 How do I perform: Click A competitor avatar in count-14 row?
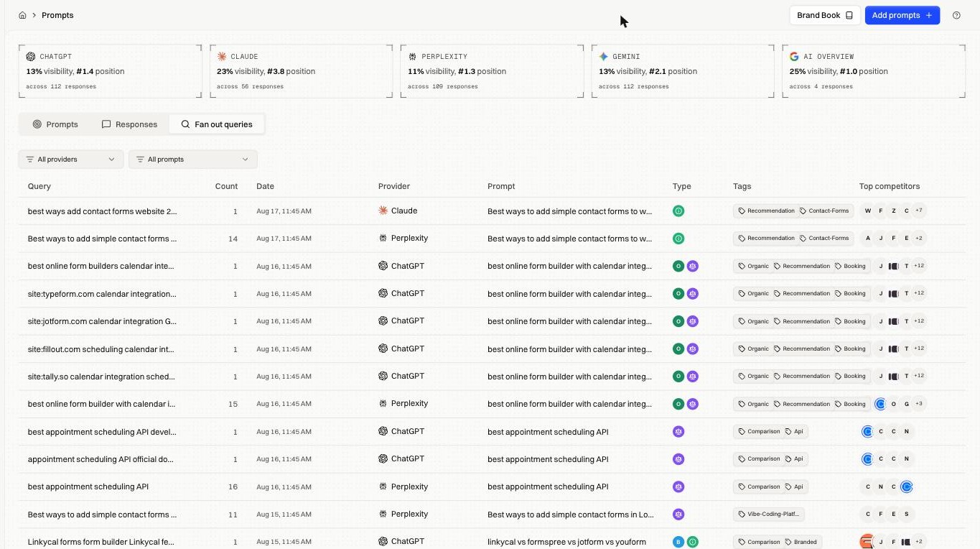(x=868, y=239)
